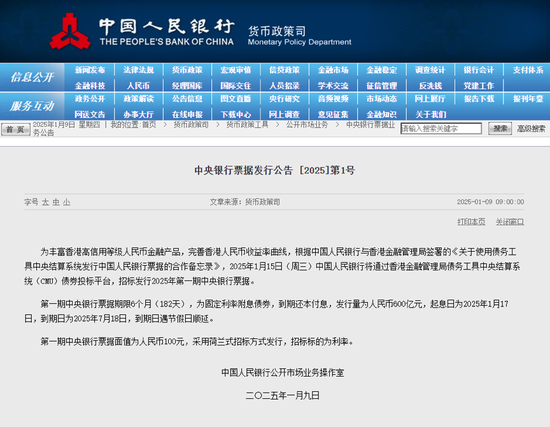The image size is (550, 427).
Task: Visit the 关于我们 page
Action: [x=430, y=114]
